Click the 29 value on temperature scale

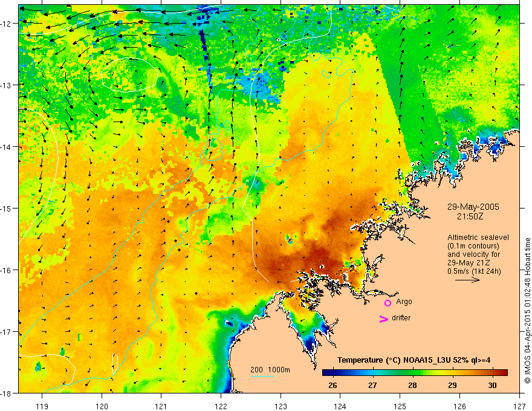point(452,385)
